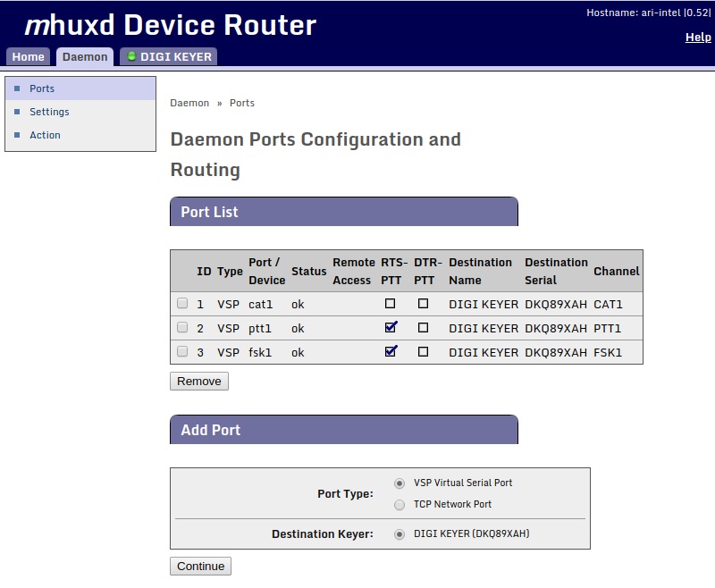Click the Daemon breadcrumb link
Viewport: 715px width, 588px height.
(x=189, y=103)
